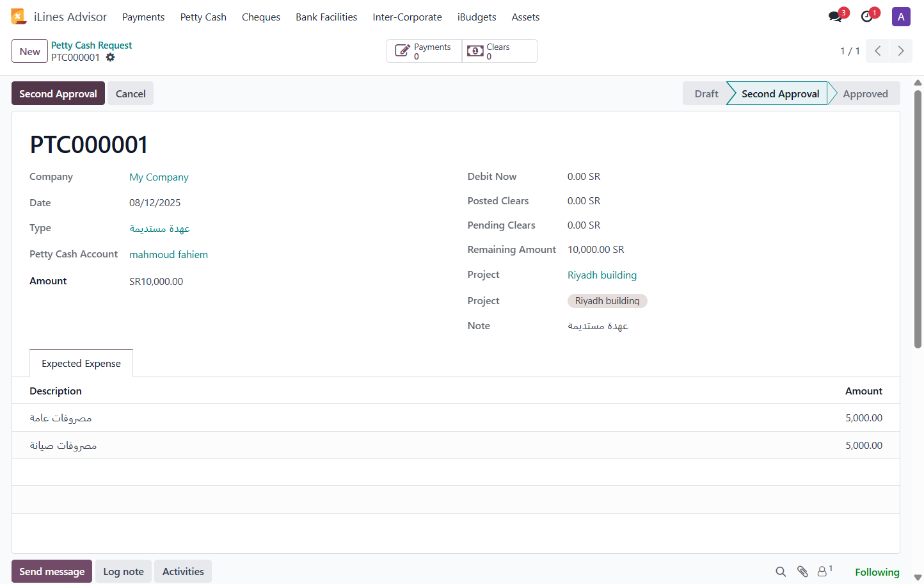Click the page vertical scrollbar
Image resolution: width=924 pixels, height=584 pixels.
(x=918, y=219)
